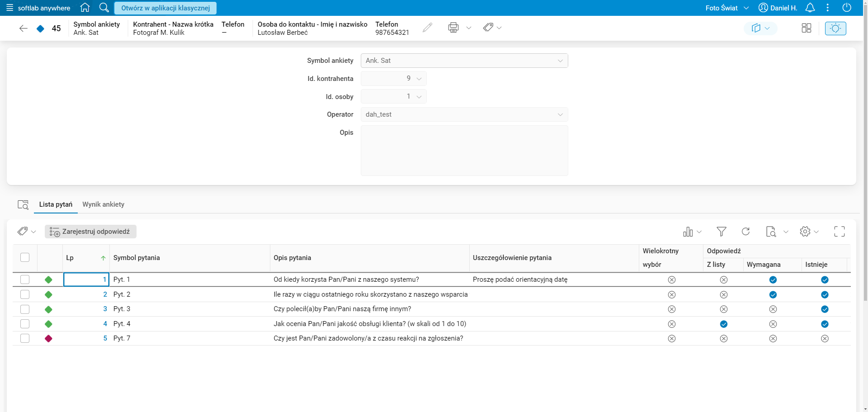Expand the print options chevron
The image size is (868, 412).
coord(469,28)
